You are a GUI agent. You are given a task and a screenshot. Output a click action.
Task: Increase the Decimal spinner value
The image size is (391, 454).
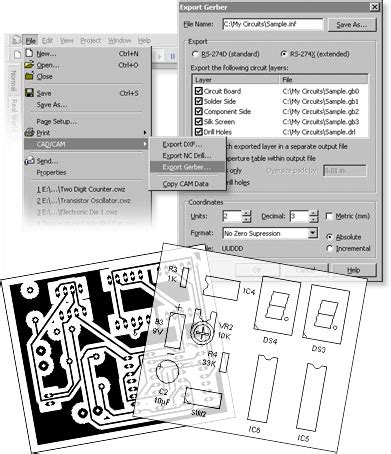(314, 213)
